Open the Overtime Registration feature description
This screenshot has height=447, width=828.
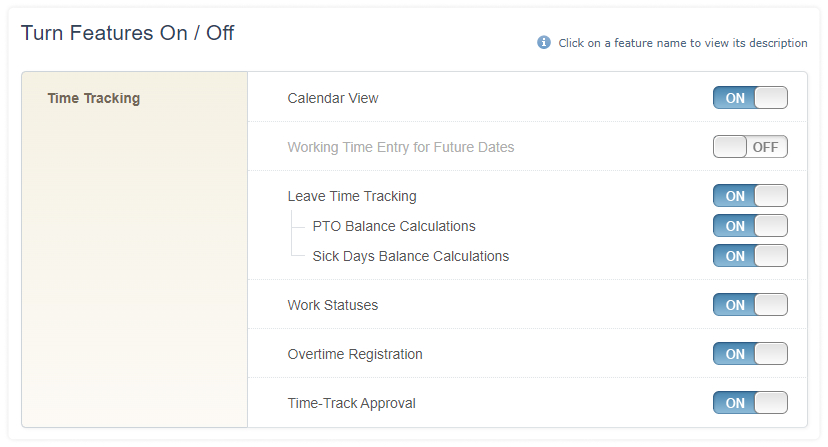click(x=355, y=355)
